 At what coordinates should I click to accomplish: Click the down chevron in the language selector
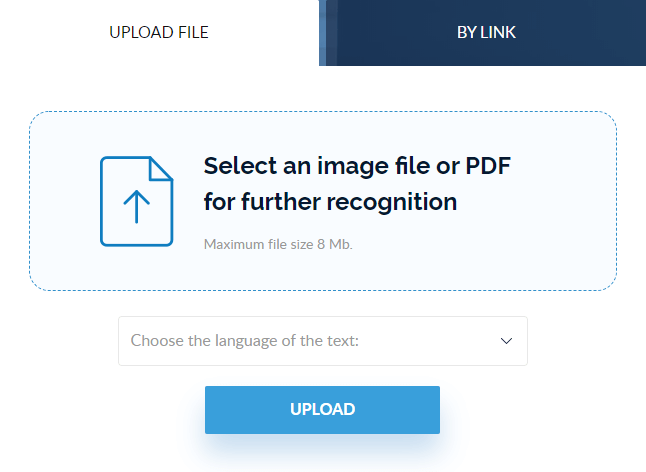506,341
